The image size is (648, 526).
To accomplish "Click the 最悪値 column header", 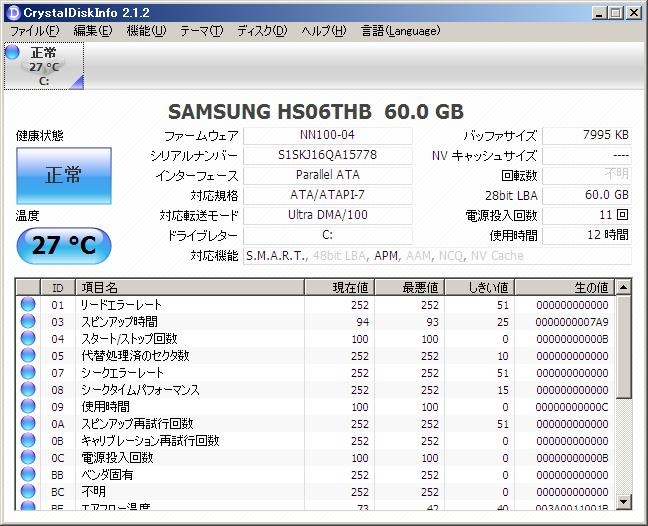I will pyautogui.click(x=410, y=287).
